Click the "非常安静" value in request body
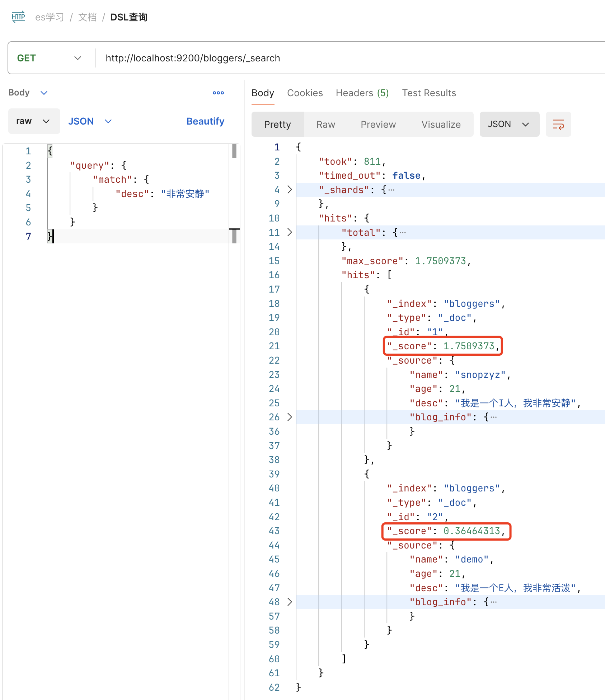 [185, 194]
